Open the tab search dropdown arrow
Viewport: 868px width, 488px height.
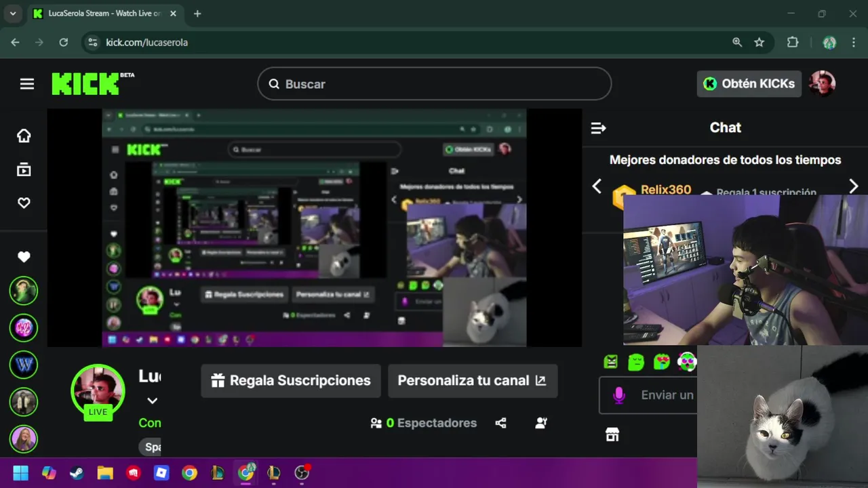click(13, 14)
